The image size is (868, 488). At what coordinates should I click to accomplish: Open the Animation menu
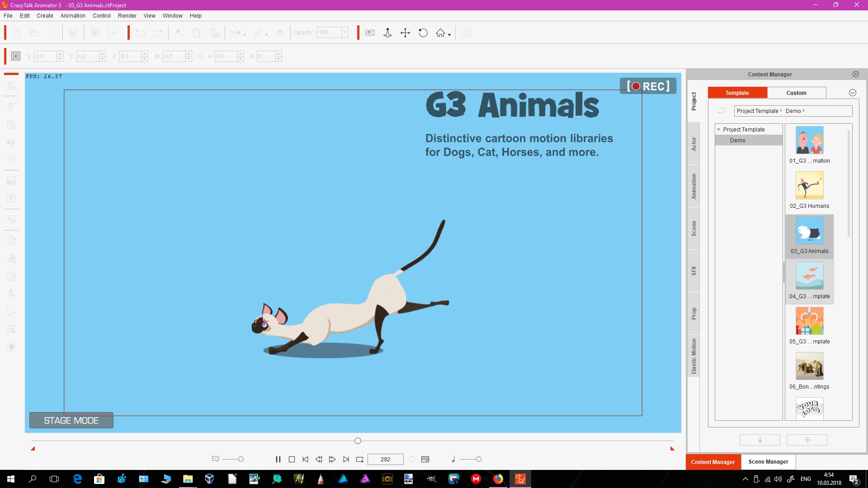(73, 15)
